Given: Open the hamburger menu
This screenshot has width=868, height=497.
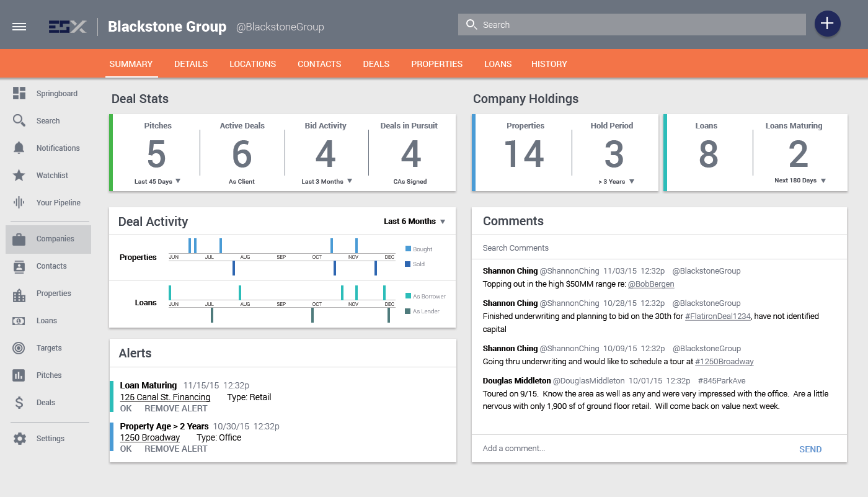Looking at the screenshot, I should pos(19,27).
